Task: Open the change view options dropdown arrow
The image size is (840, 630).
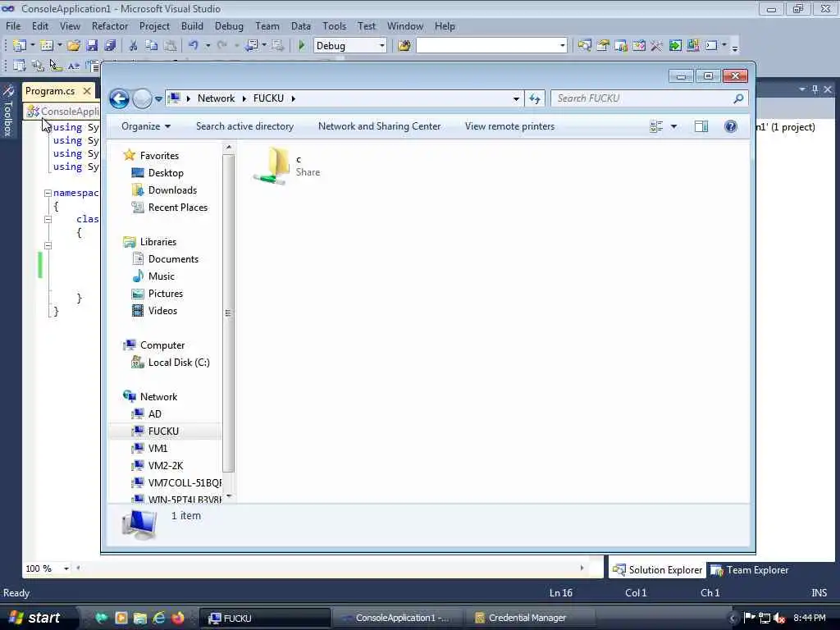Action: click(x=674, y=126)
